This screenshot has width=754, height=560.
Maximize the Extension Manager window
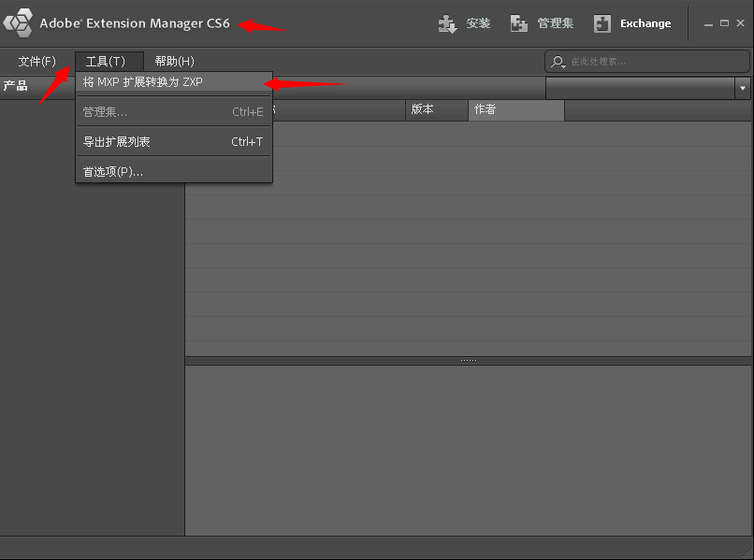tap(724, 23)
